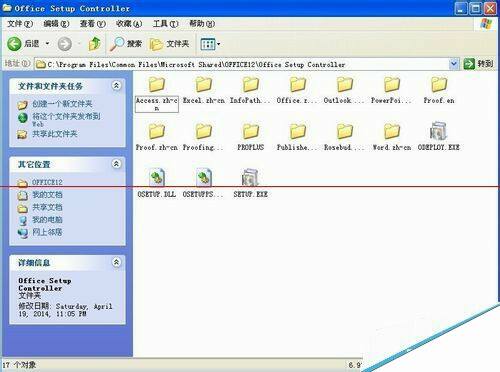Minimize the Office Setup Controller window
The width and height of the screenshot is (500, 372).
(x=461, y=8)
